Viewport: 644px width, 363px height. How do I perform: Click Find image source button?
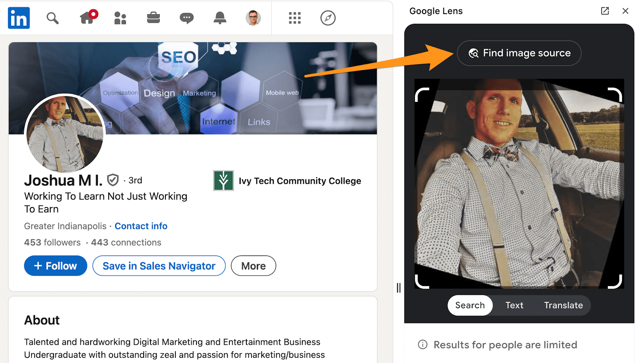point(519,53)
